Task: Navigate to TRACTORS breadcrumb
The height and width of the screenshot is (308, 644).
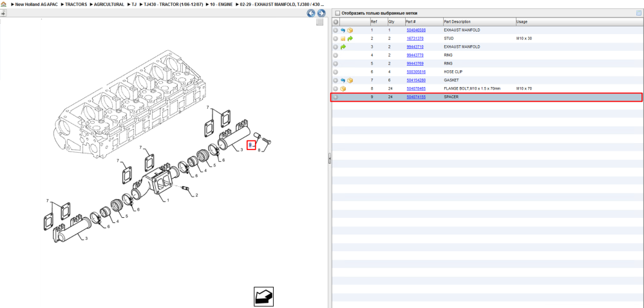Action: tap(76, 4)
